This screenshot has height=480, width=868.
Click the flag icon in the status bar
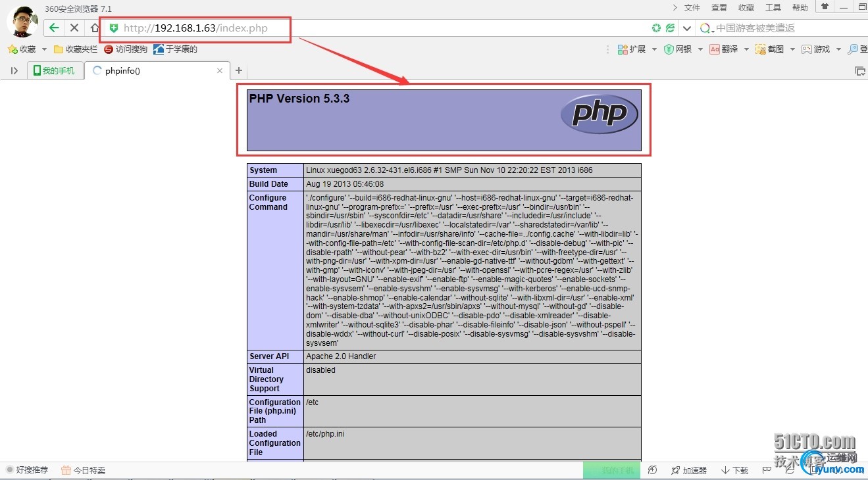coord(767,470)
